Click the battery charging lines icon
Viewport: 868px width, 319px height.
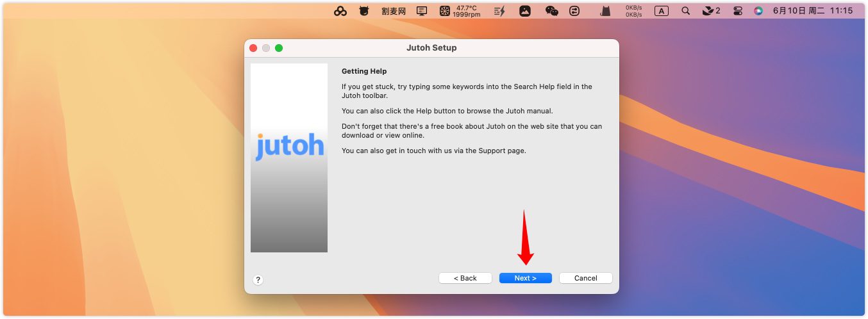point(500,11)
